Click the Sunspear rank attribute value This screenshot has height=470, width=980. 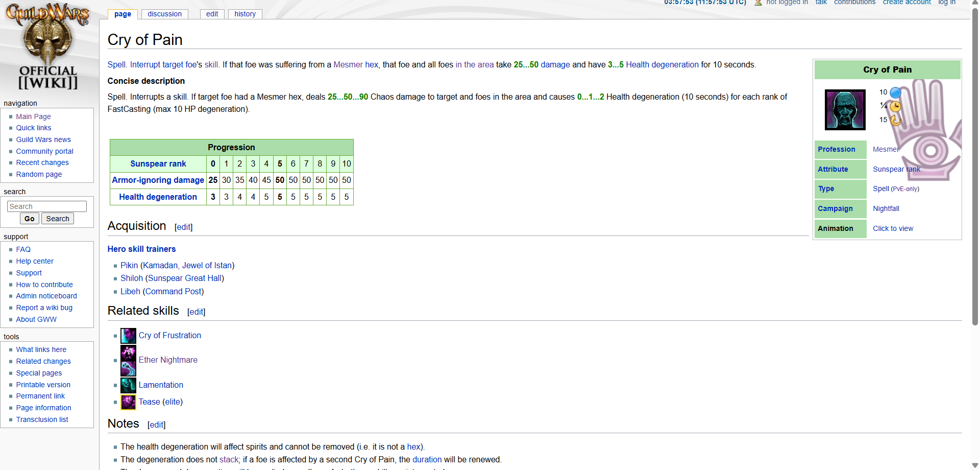coord(897,169)
